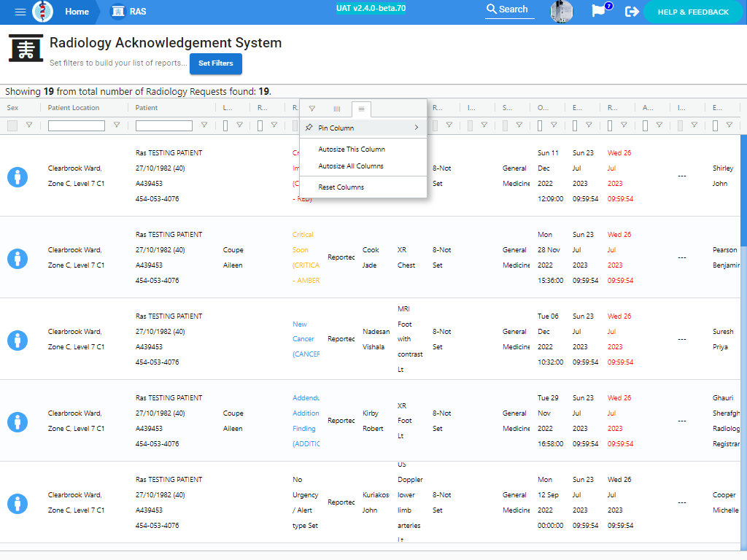Screen dimensions: 747x560
Task: Click the Set Filters button
Action: tap(215, 63)
